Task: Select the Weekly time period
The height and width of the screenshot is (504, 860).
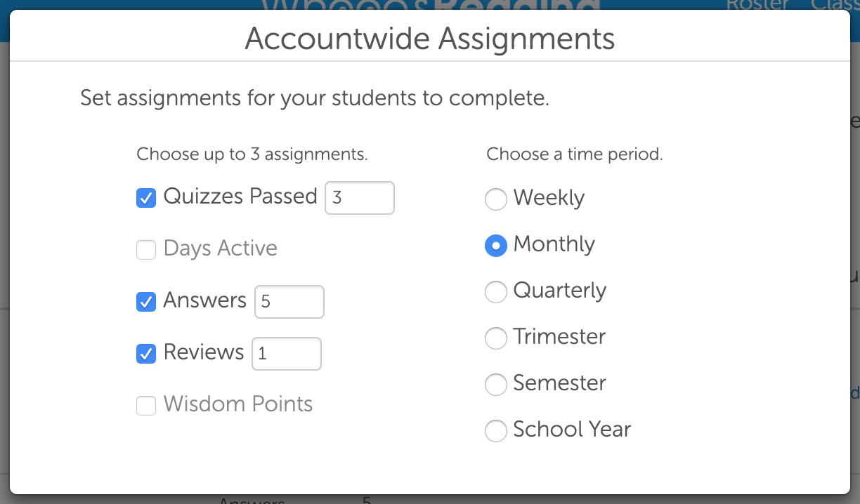Action: point(496,199)
